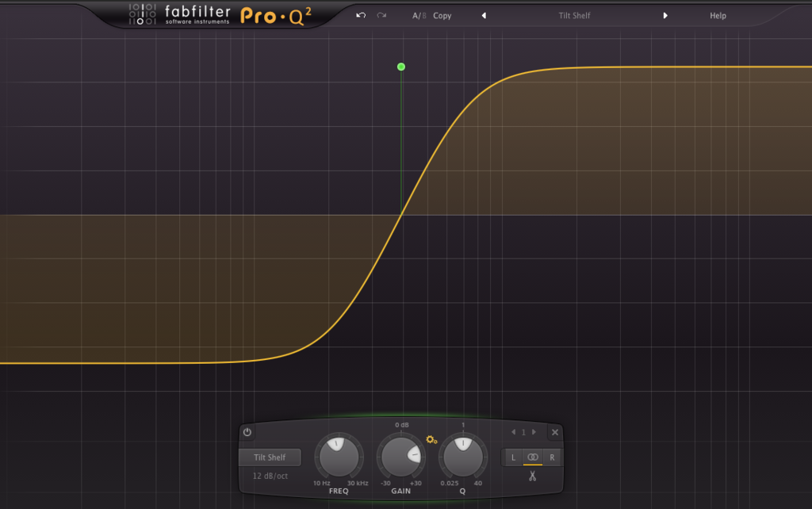This screenshot has height=509, width=812.
Task: Click the FREQ knob
Action: [339, 457]
